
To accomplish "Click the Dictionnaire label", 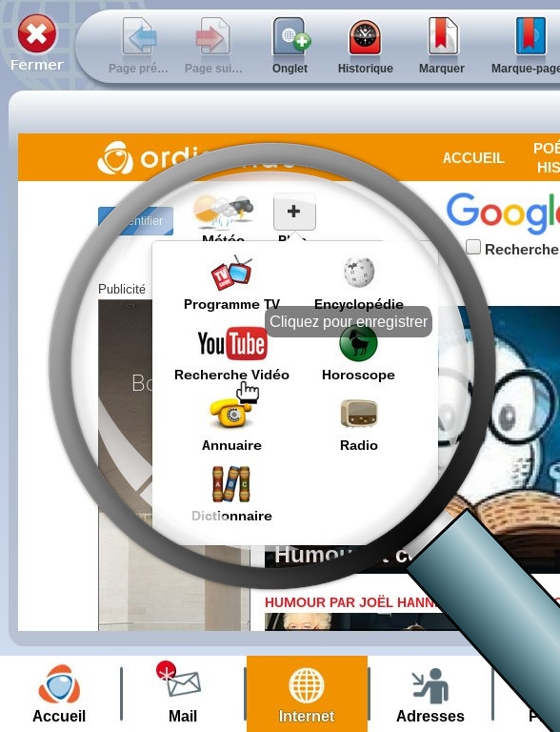I will pos(231,516).
